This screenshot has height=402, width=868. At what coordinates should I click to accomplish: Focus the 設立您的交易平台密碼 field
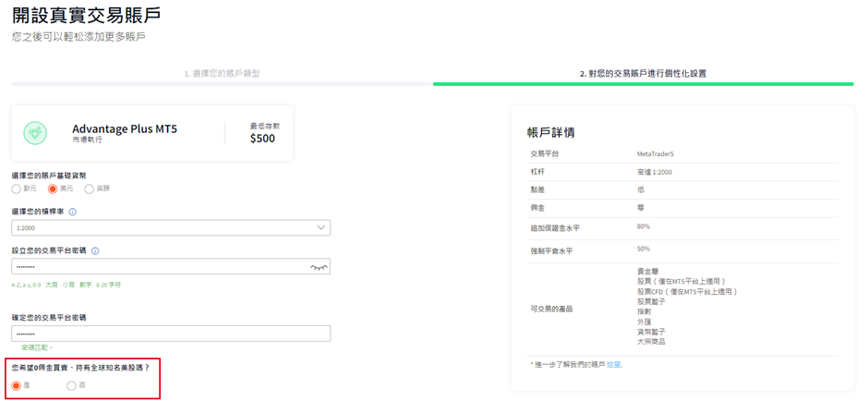point(171,266)
